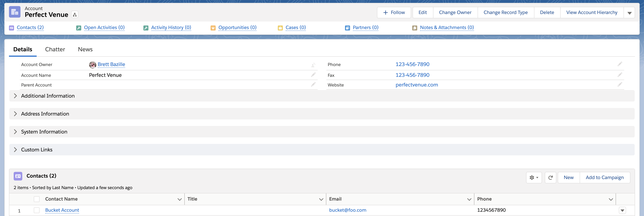Screen dimensions: 644x216
Task: Click the Activity History quick link icon
Action: [x=146, y=28]
